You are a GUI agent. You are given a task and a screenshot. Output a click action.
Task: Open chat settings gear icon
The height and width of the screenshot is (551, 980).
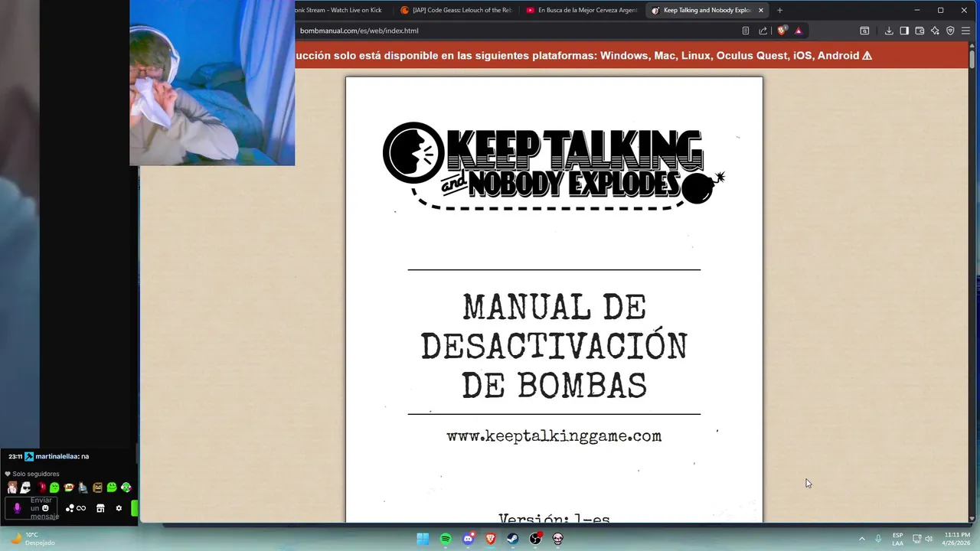tap(119, 508)
